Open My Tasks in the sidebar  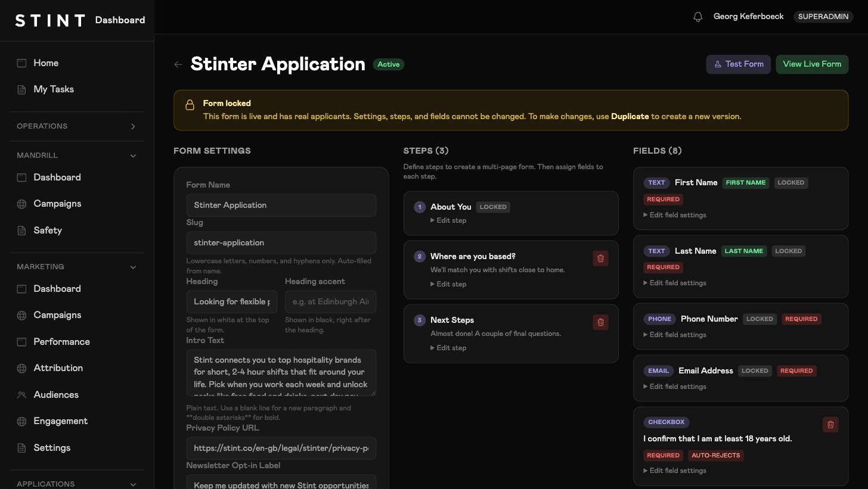[77, 89]
